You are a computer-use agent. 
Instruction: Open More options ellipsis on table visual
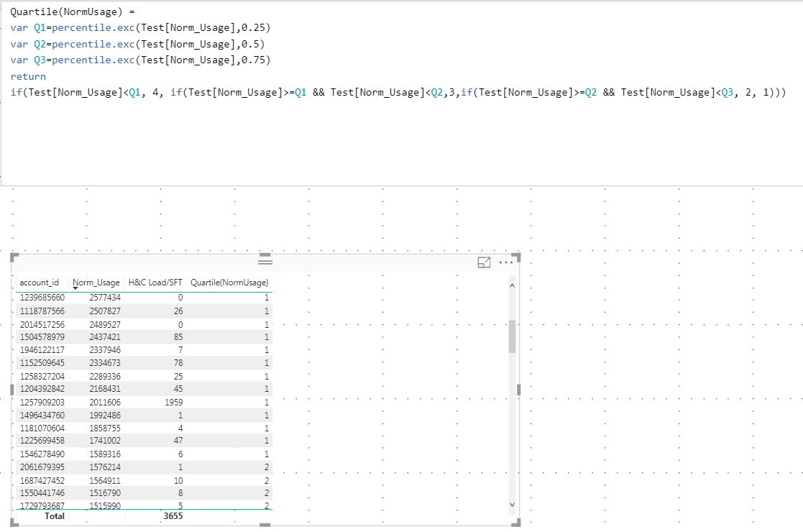pyautogui.click(x=506, y=262)
